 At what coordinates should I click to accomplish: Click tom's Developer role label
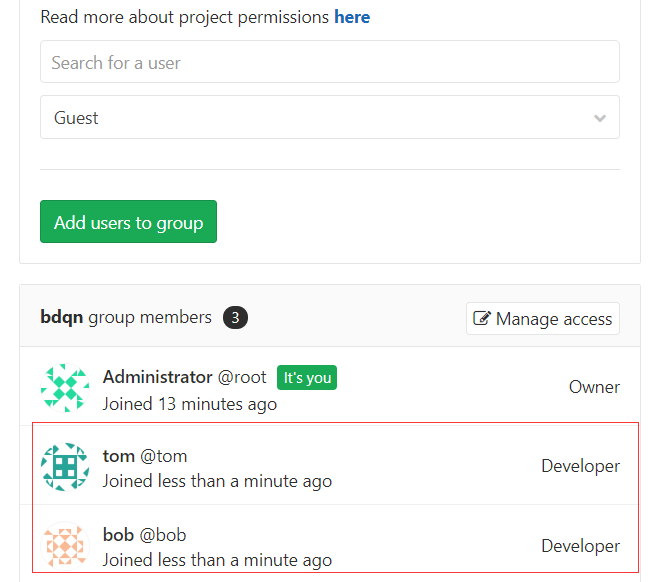[x=580, y=466]
